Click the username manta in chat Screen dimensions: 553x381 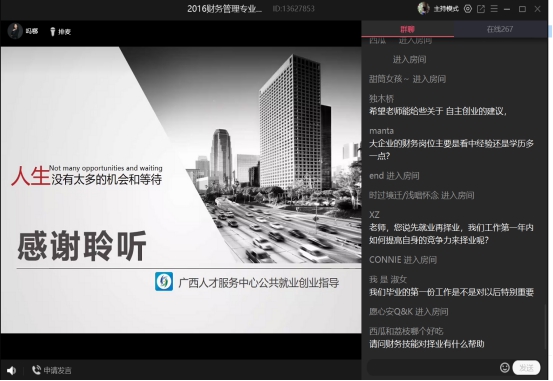point(381,131)
